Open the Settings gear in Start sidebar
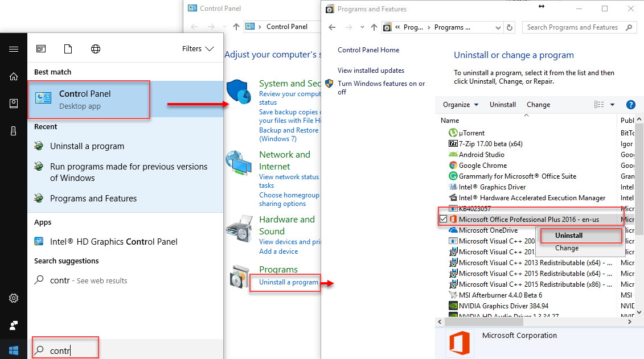The width and height of the screenshot is (644, 359). click(x=14, y=298)
